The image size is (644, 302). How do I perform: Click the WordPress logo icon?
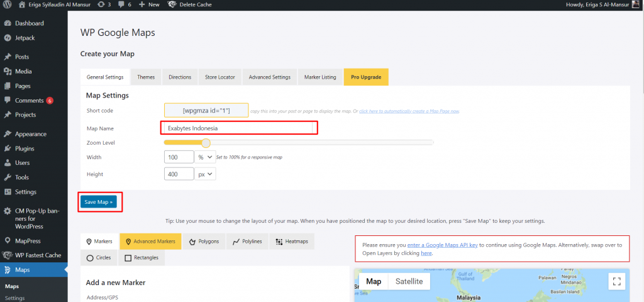pyautogui.click(x=8, y=5)
